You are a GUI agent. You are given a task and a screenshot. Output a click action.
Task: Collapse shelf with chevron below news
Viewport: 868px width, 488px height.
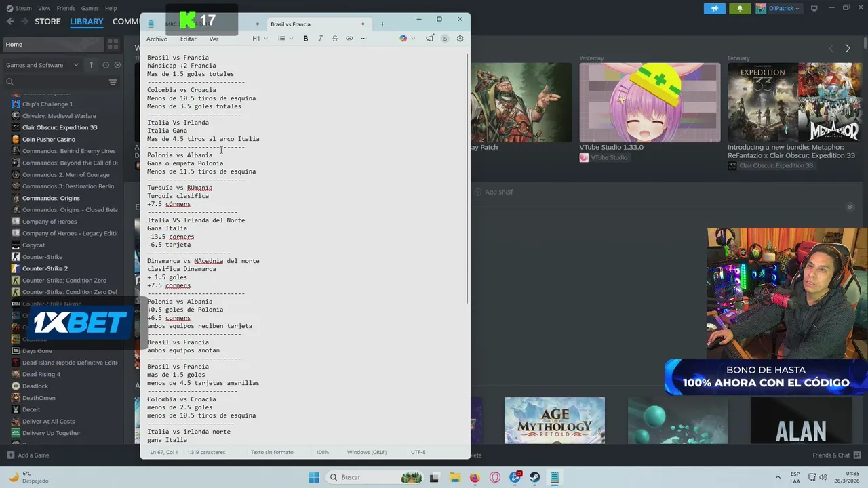(x=850, y=207)
